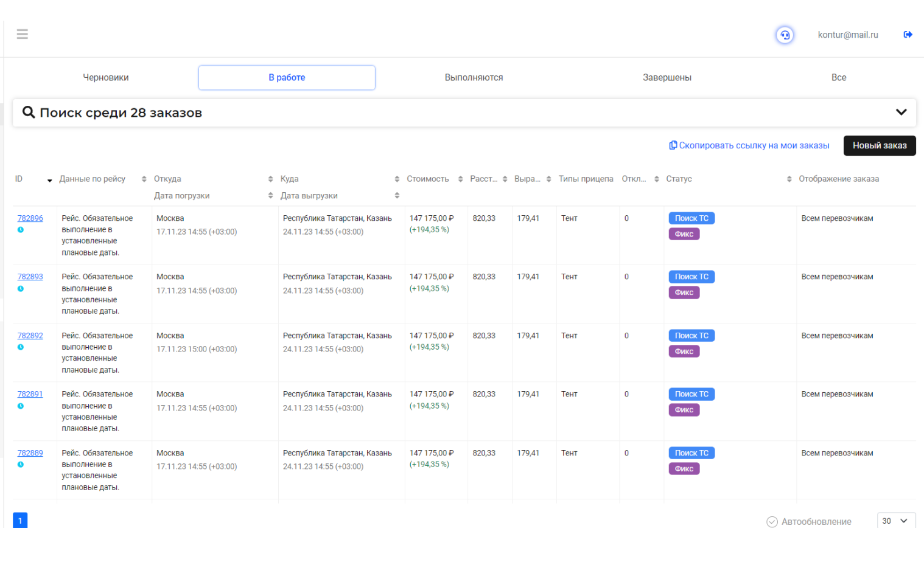The height and width of the screenshot is (565, 924).
Task: Open the Выполняются tab
Action: pos(474,77)
